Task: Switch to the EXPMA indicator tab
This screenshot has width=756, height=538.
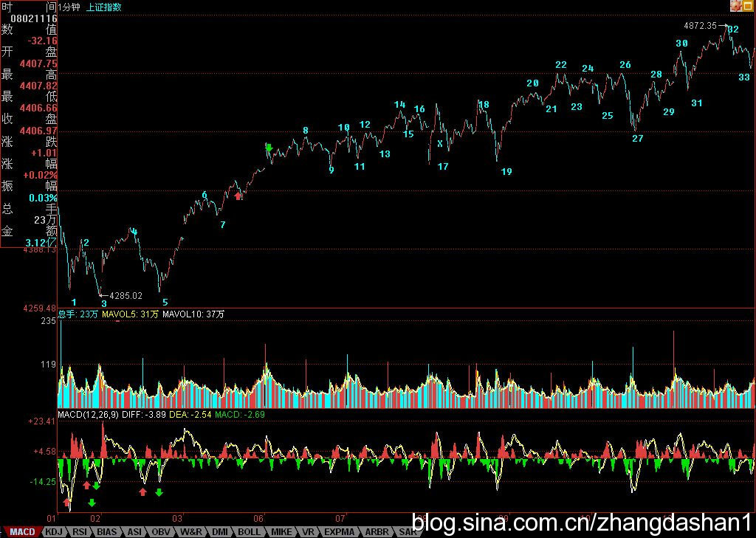Action: click(x=339, y=531)
